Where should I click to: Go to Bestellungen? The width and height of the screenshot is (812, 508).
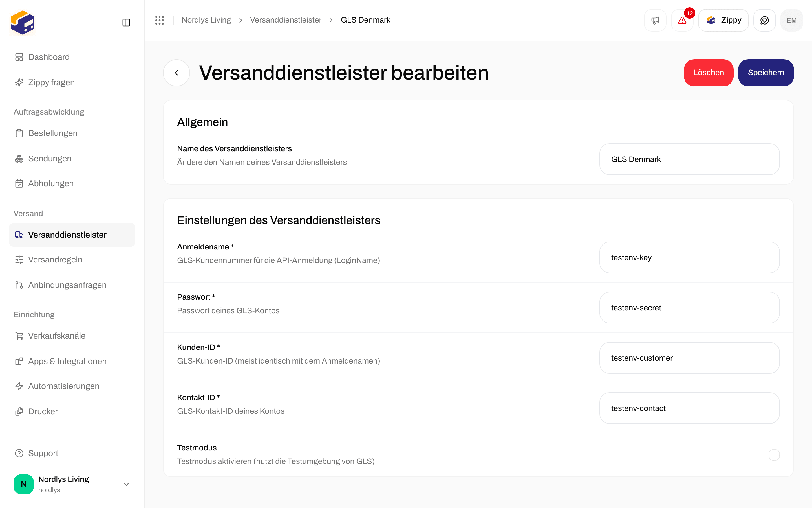click(x=72, y=133)
